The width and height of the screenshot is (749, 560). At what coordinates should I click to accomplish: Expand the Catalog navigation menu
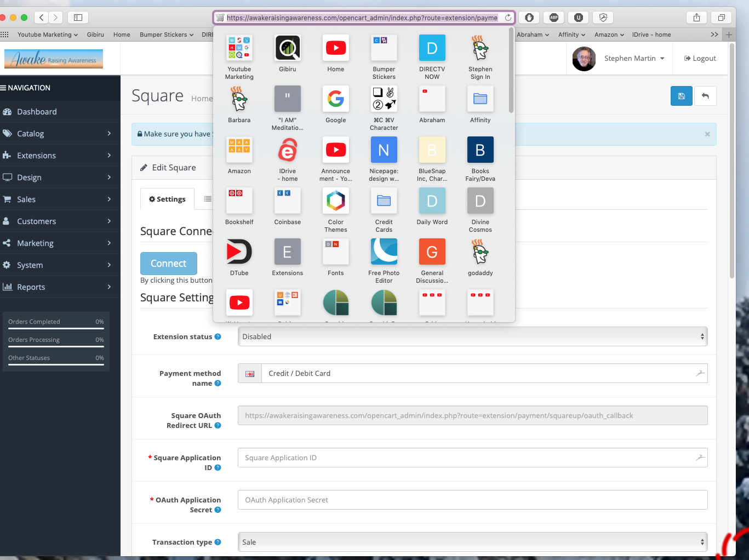pyautogui.click(x=60, y=134)
